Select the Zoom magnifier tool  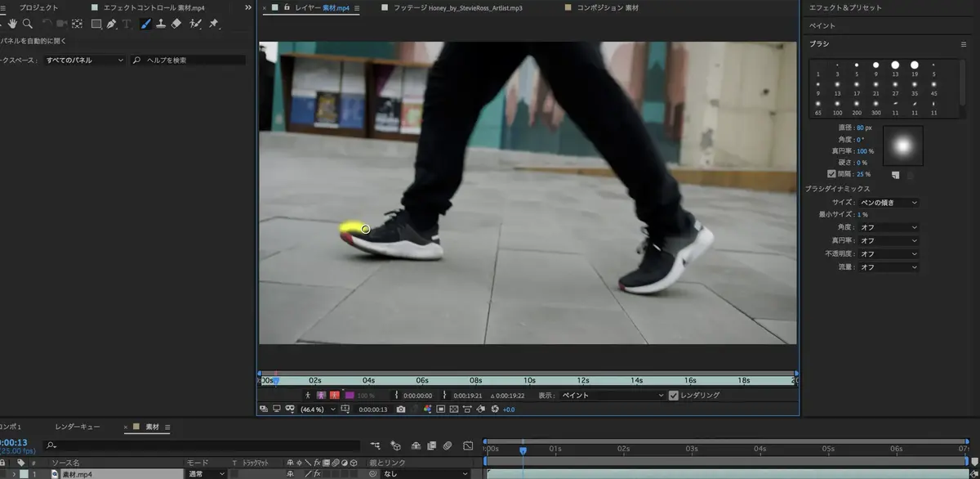click(28, 24)
